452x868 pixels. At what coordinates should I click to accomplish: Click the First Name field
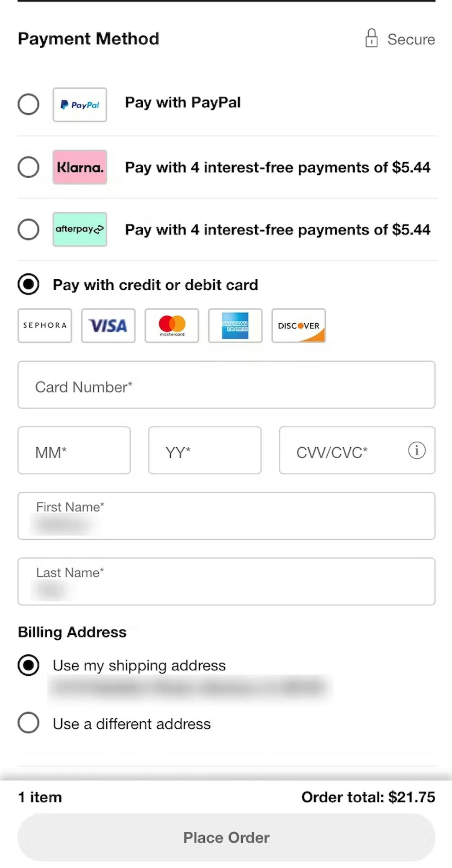coord(226,516)
